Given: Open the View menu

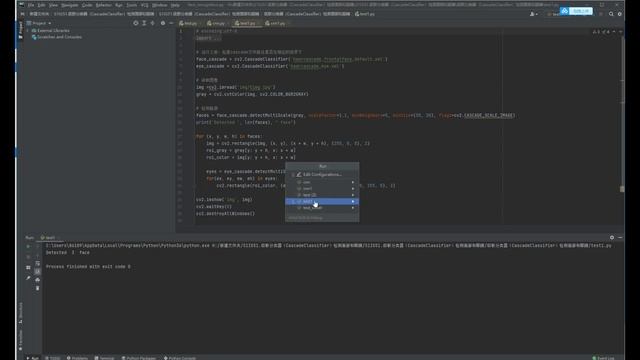Looking at the screenshot, I should [53, 5].
